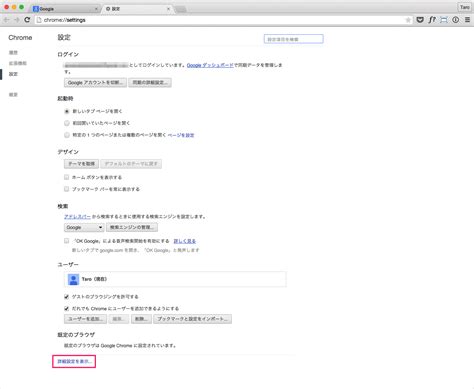Click the blue screen-capture extension icon
Screen dimensions: 474x389
pos(444,20)
